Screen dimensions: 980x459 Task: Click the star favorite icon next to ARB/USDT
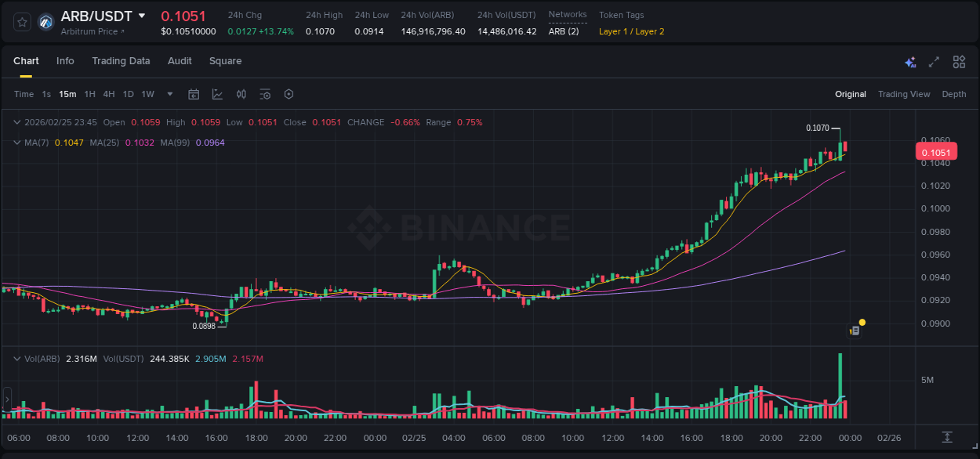tap(22, 22)
